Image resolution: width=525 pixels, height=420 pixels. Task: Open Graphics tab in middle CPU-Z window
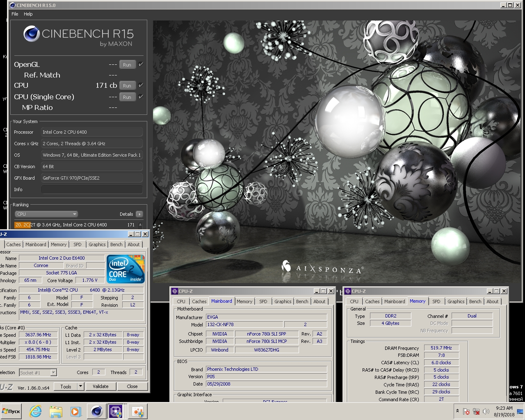click(283, 301)
